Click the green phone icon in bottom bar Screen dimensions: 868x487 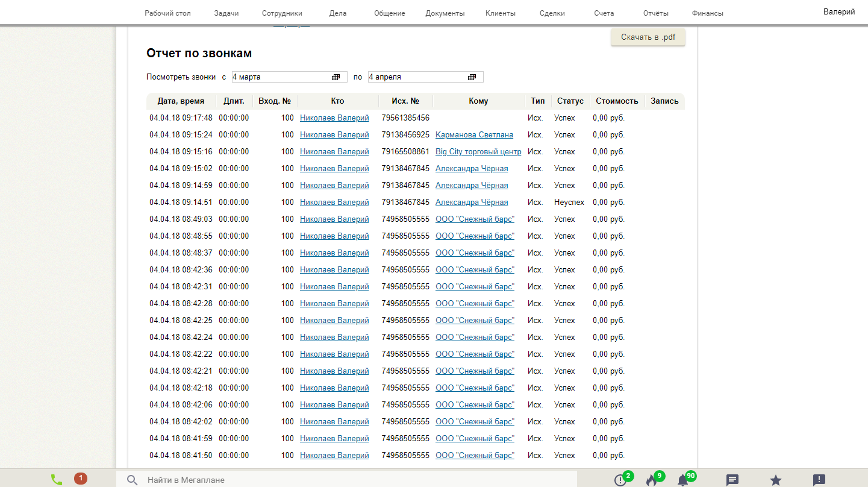click(57, 480)
